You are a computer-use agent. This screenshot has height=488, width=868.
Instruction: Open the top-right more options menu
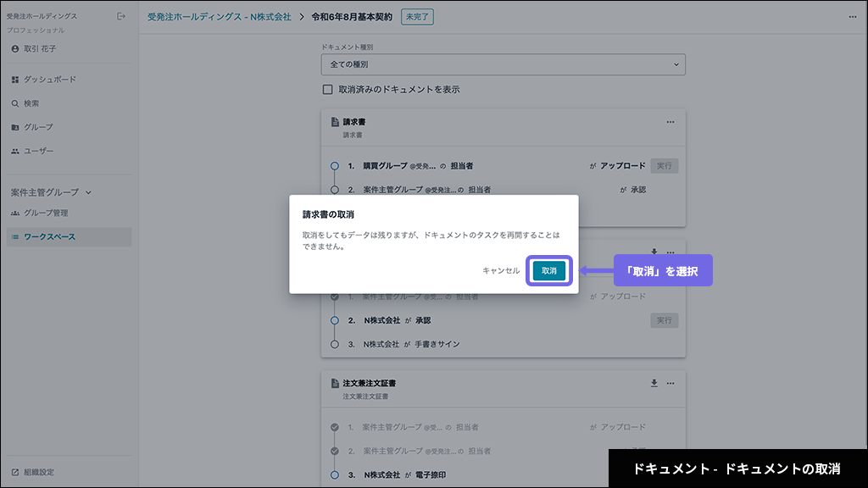(x=853, y=17)
